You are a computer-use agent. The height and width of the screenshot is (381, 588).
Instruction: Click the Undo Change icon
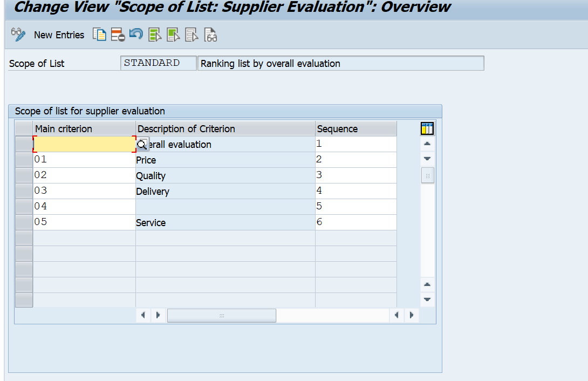[x=136, y=34]
